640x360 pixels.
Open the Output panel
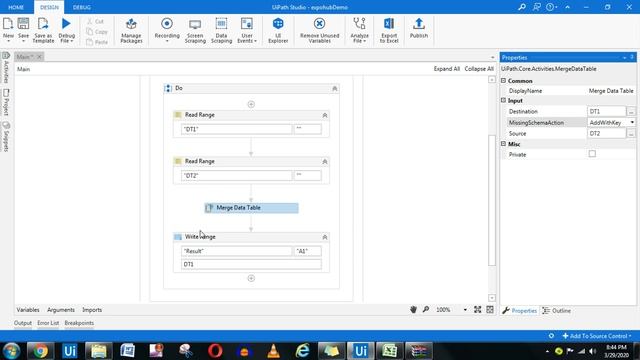[x=23, y=323]
